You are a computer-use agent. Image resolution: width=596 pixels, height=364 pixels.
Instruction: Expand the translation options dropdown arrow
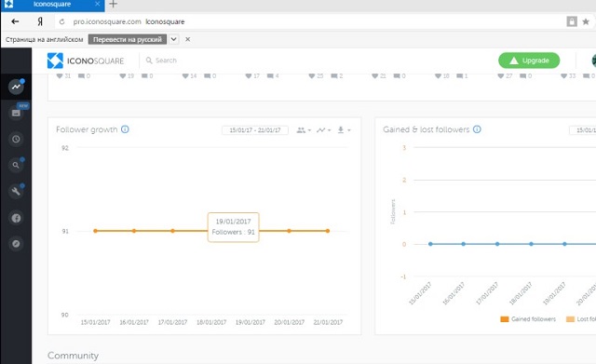coord(174,39)
